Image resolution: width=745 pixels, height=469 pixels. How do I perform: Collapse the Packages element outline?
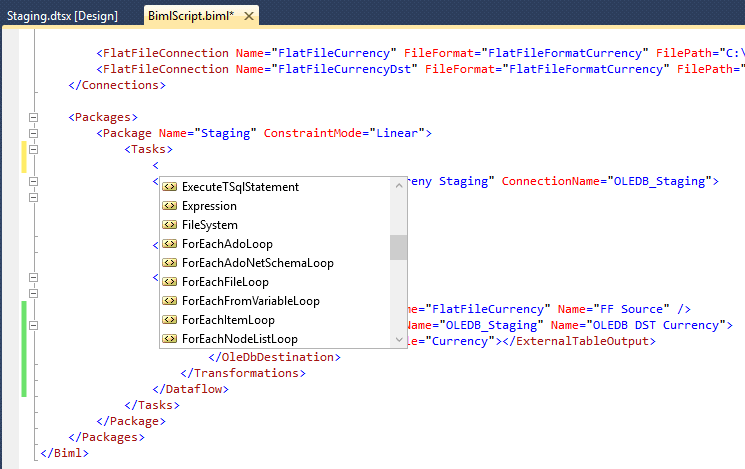(33, 117)
